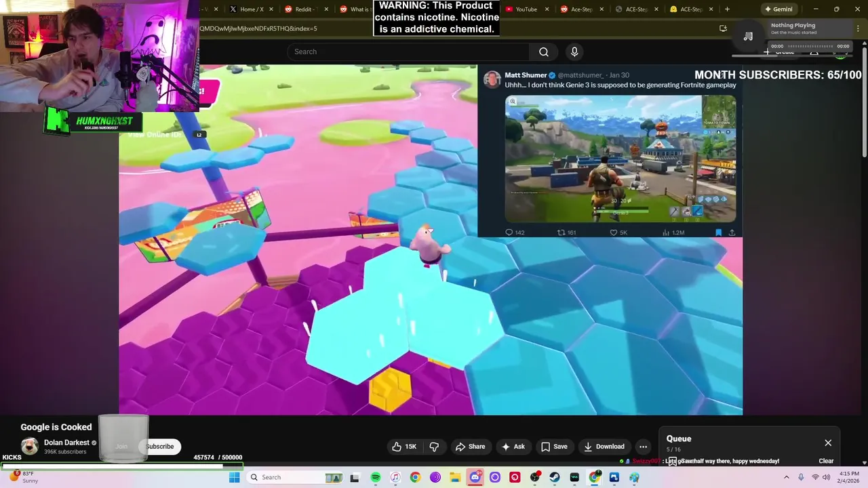The image size is (868, 488).
Task: Open Discord from the taskbar
Action: (x=475, y=477)
